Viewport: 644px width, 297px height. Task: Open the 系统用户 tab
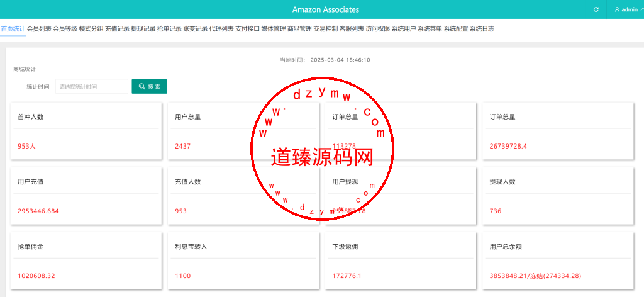tap(404, 29)
